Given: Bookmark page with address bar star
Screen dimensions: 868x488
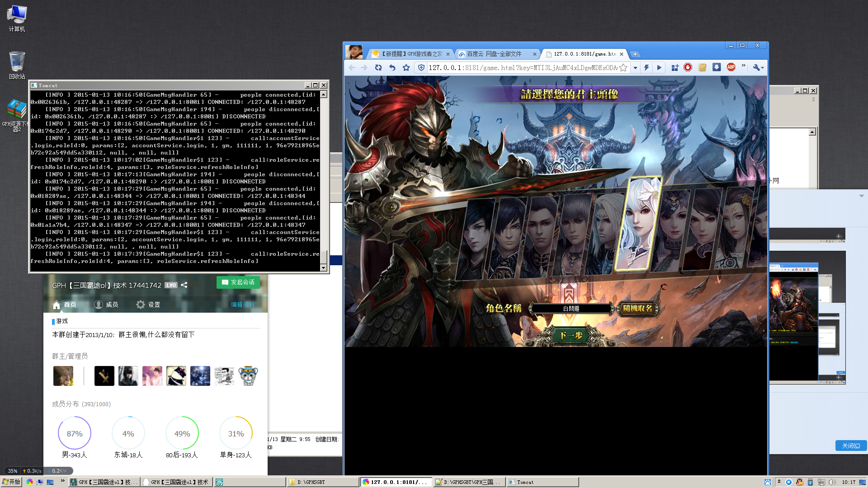Looking at the screenshot, I should tap(623, 68).
